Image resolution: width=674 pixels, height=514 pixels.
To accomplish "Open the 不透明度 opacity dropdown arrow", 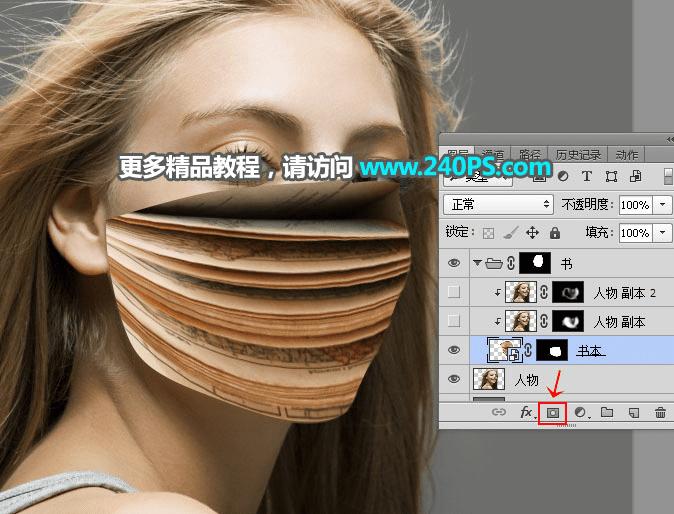I will pyautogui.click(x=662, y=205).
